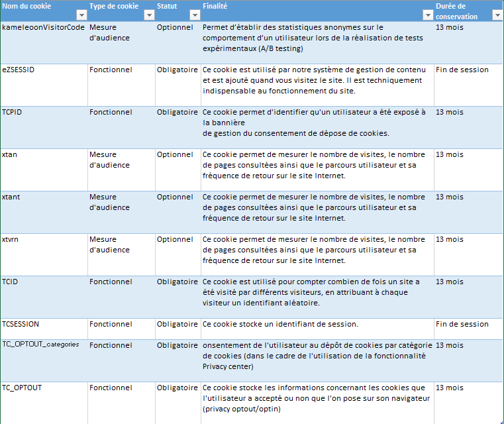Select the Statut header cell
The width and height of the screenshot is (504, 424).
(x=178, y=11)
